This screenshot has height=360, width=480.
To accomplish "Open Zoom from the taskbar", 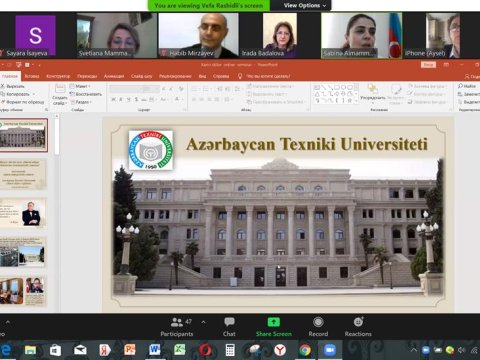I will [x=330, y=350].
